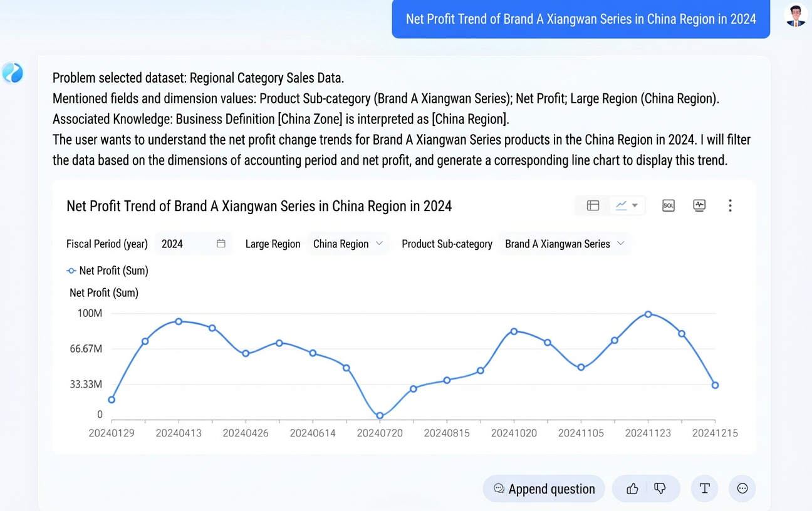The width and height of the screenshot is (812, 511).
Task: Open the chart insight monitor icon
Action: pos(699,205)
